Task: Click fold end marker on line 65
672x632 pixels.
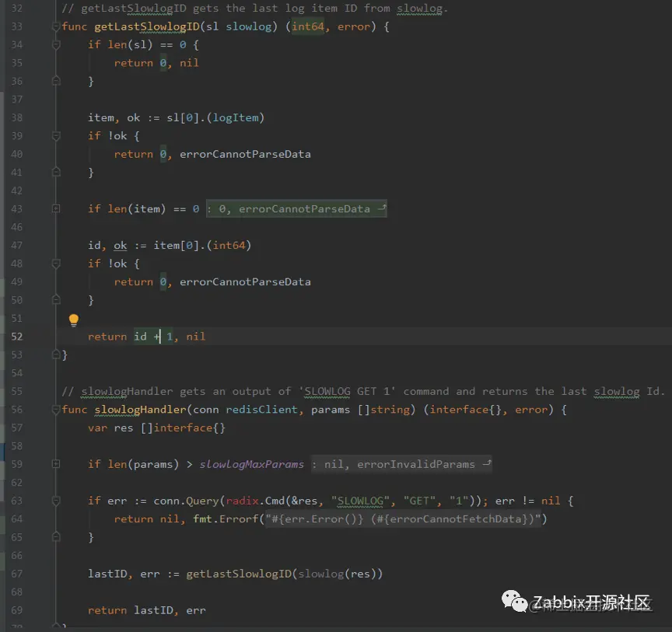Action: coord(56,537)
